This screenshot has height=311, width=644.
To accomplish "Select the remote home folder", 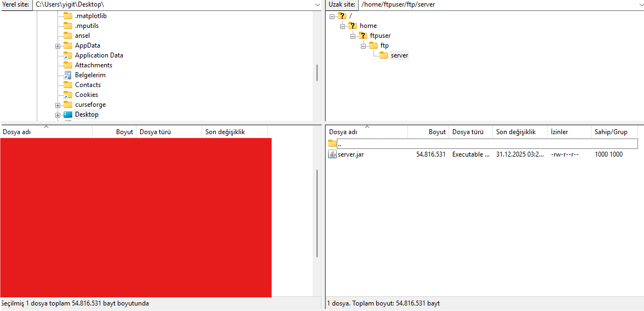I will click(x=368, y=26).
